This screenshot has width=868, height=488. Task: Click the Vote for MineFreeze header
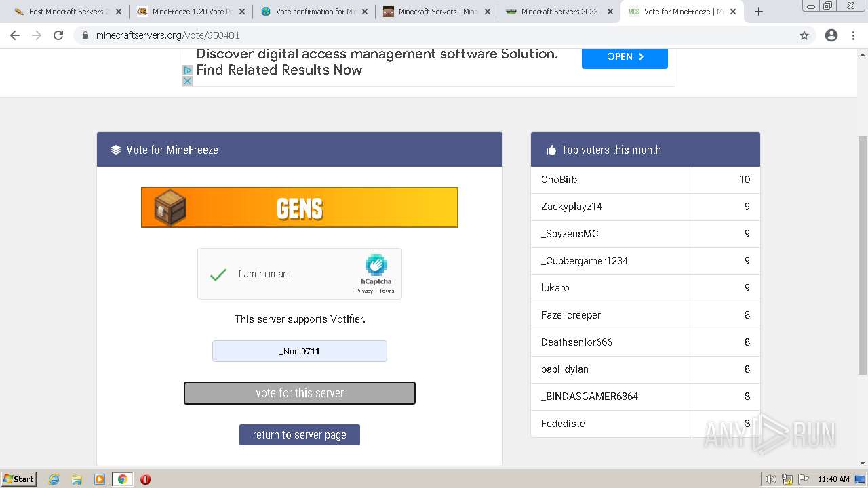(x=300, y=150)
